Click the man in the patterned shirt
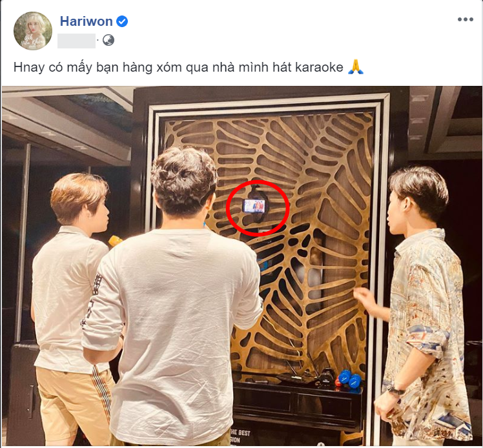This screenshot has width=483, height=448. tap(420, 303)
